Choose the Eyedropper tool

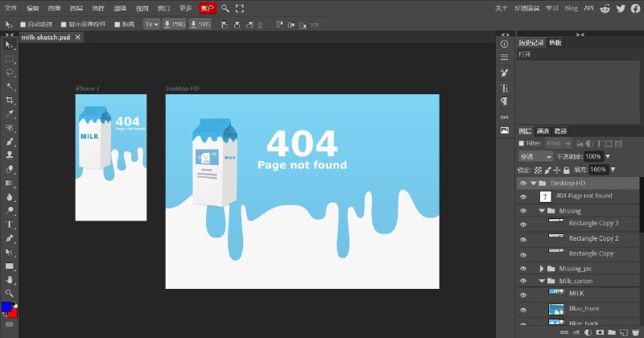(10, 113)
